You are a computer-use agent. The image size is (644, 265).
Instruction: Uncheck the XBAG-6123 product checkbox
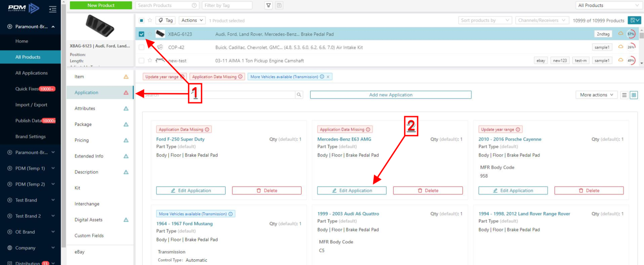pyautogui.click(x=141, y=34)
